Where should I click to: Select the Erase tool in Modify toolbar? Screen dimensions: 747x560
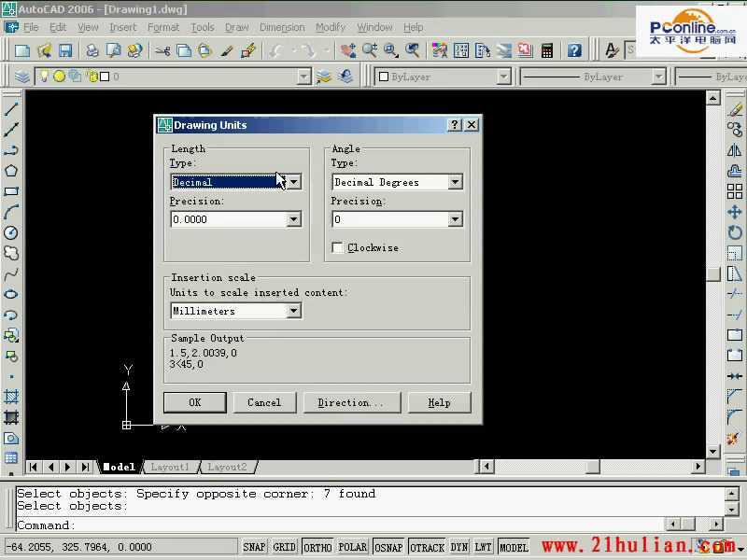[735, 109]
